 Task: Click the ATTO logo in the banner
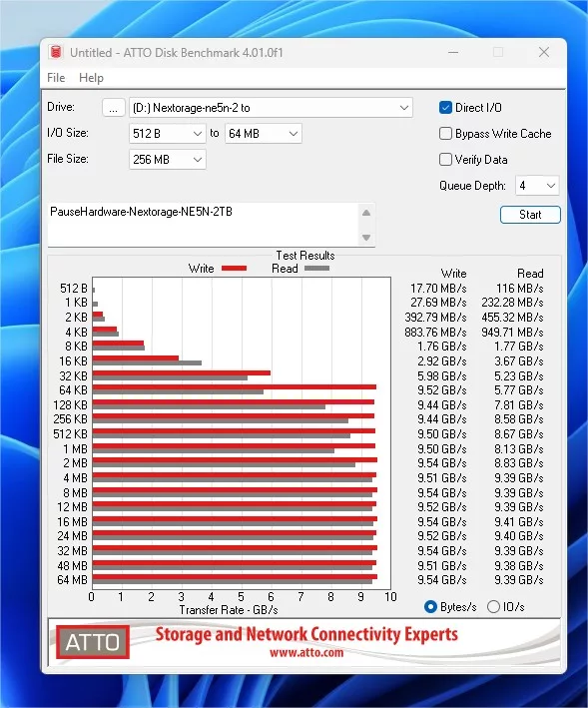point(93,642)
